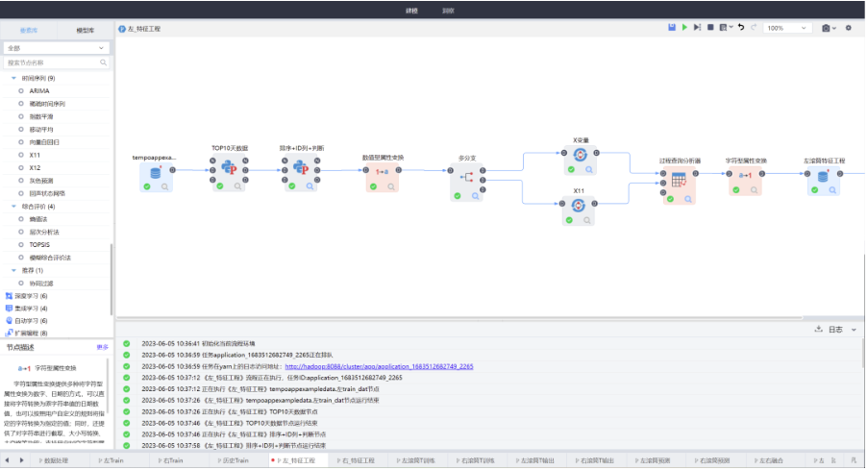868x470 pixels.
Task: Collapse the 综合评价 (4) tree group
Action: tap(13, 206)
